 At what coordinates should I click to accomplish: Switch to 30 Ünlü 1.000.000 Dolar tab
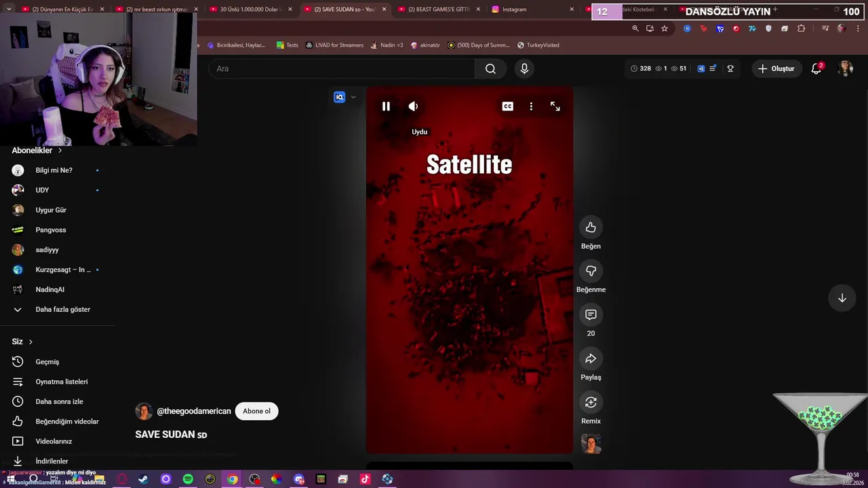coord(250,9)
